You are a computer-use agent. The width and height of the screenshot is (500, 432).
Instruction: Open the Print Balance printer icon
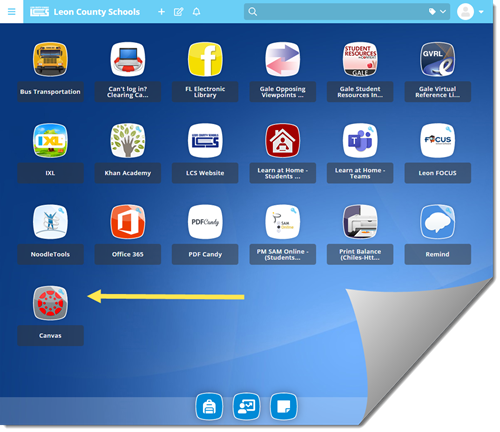pyautogui.click(x=360, y=222)
